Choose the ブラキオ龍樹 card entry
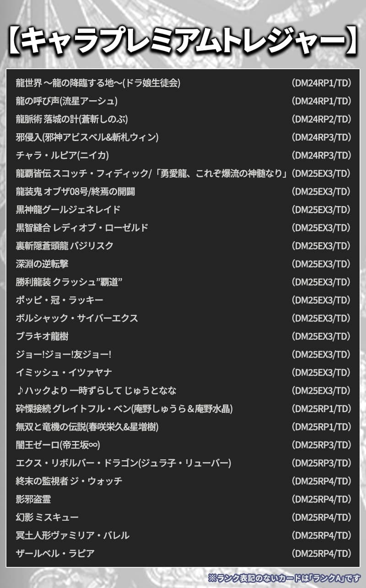The image size is (366, 588). coord(42,336)
